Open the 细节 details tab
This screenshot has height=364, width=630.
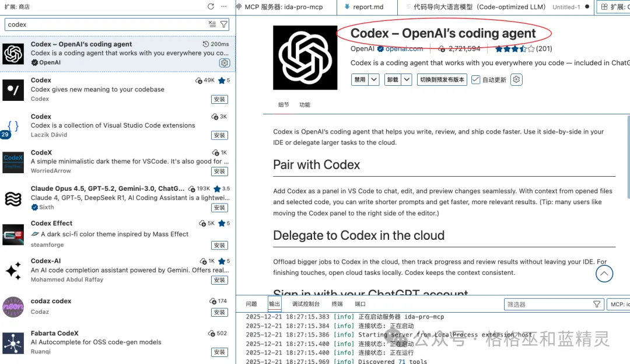[x=283, y=105]
